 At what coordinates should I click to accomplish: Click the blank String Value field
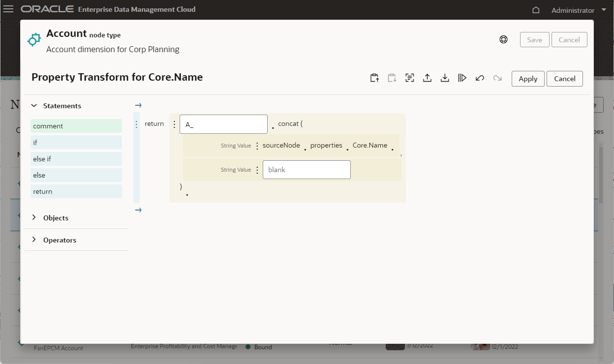(x=307, y=170)
